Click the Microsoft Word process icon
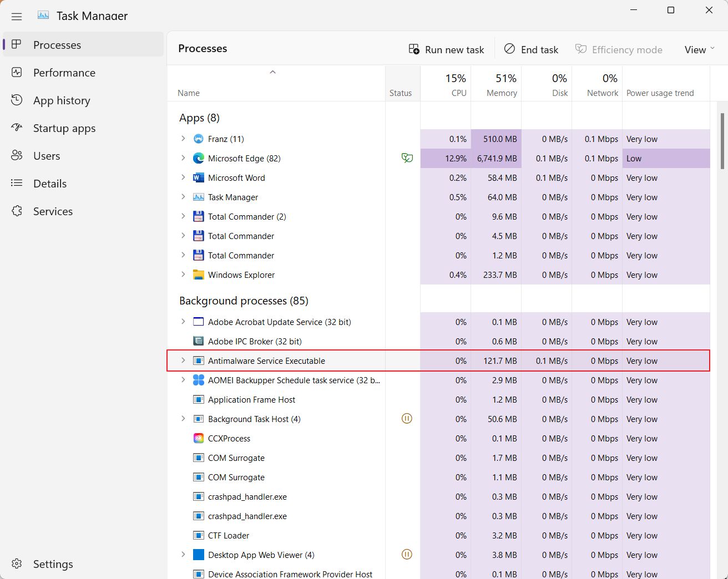This screenshot has height=579, width=728. point(198,177)
